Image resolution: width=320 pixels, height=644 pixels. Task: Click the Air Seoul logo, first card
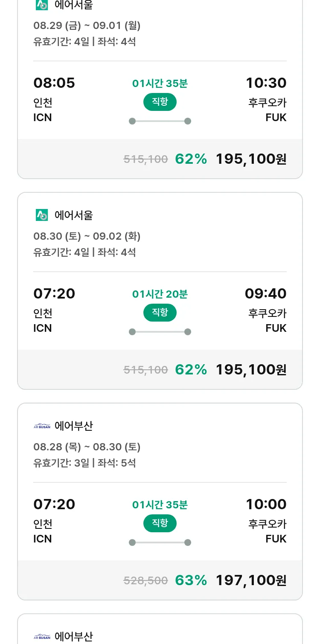[42, 5]
